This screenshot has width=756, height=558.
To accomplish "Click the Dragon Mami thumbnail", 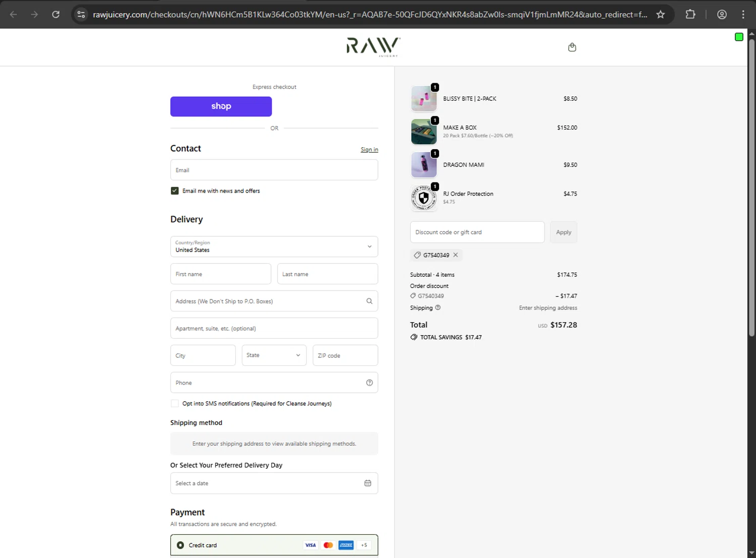I will click(424, 165).
